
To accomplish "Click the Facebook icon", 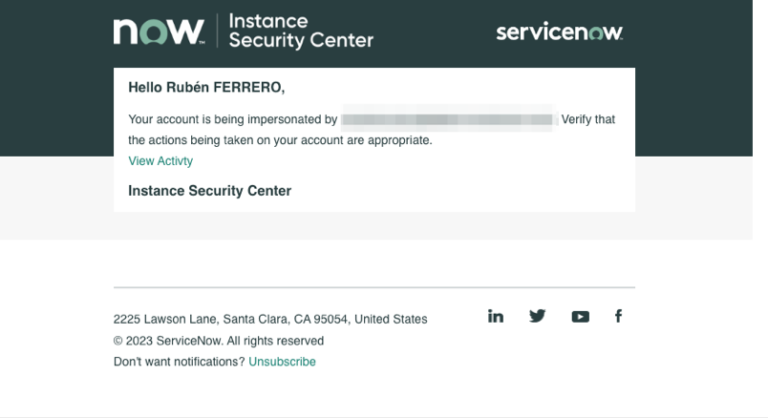I will [x=618, y=316].
